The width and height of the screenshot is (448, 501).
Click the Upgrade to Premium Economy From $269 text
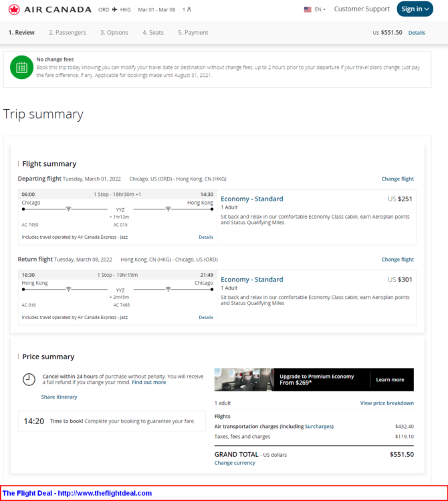316,379
